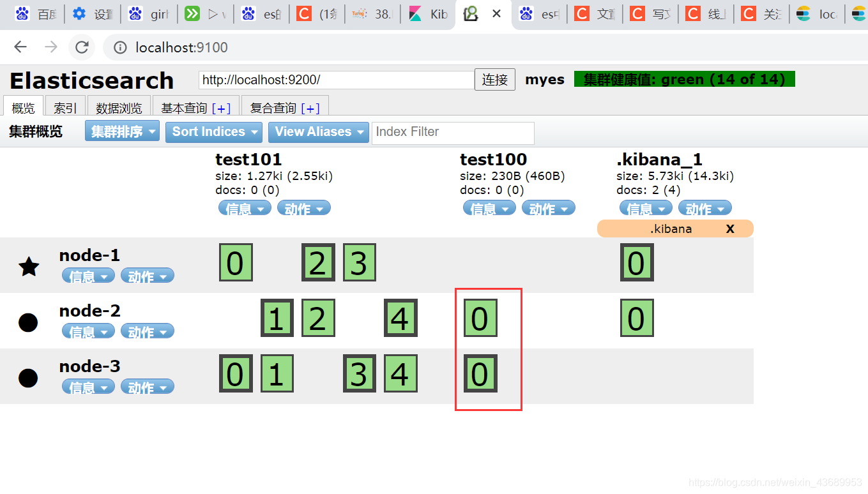Select test101 shard 3 on node-3

359,373
